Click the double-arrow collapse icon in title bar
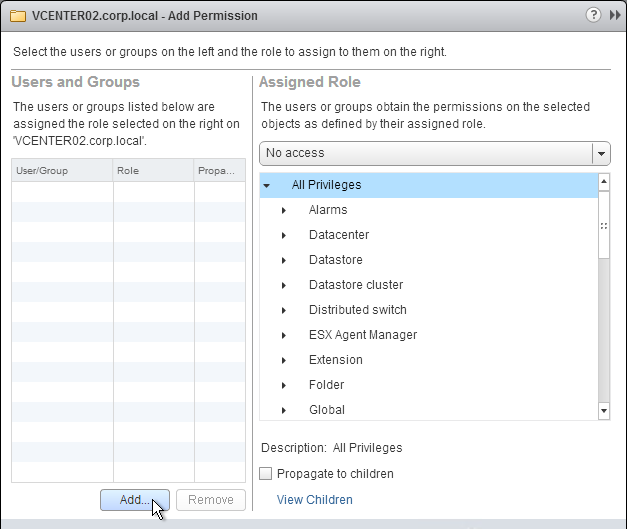Image resolution: width=627 pixels, height=529 pixels. click(x=615, y=15)
